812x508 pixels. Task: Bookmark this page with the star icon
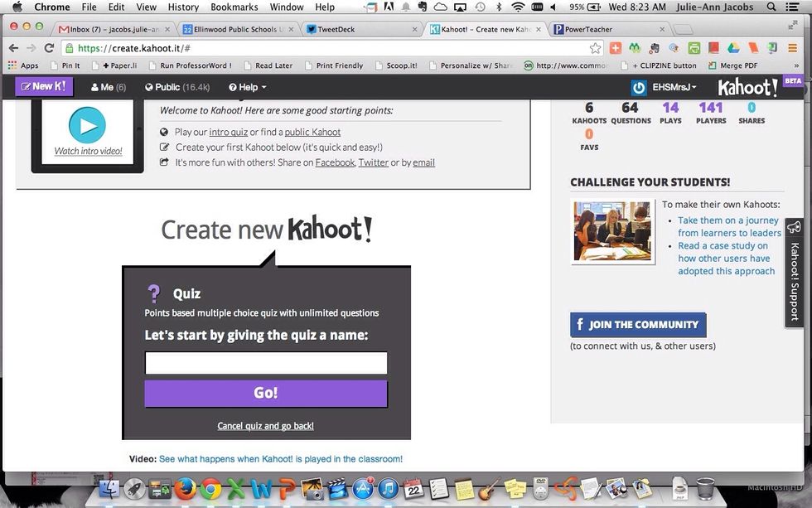(x=596, y=48)
